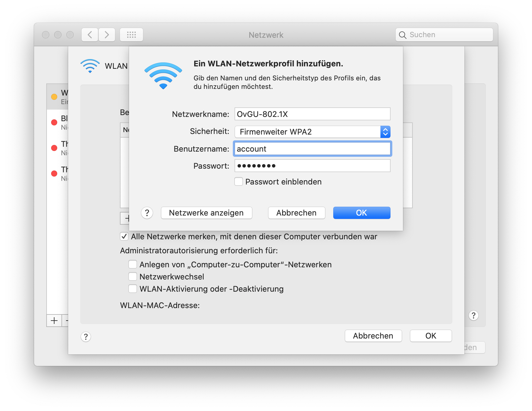Screen dimensions: 532x411
Task: Confirm the profile dialog with OK
Action: [x=362, y=213]
